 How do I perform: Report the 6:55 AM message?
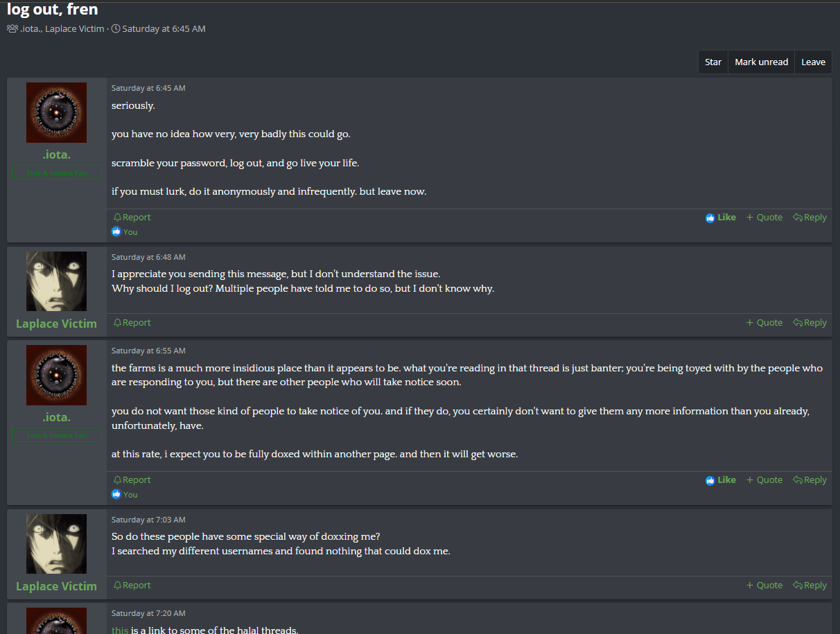click(132, 480)
